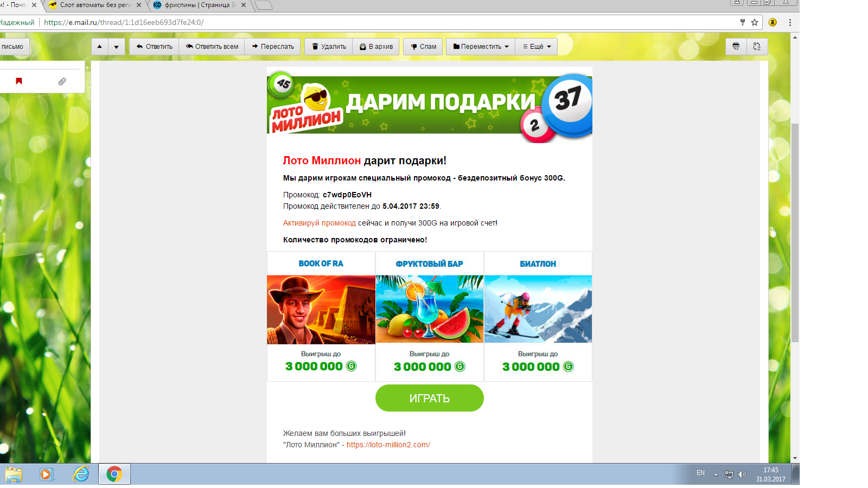Star the current page as bookmark
Screen dimensions: 868x488
tap(754, 23)
